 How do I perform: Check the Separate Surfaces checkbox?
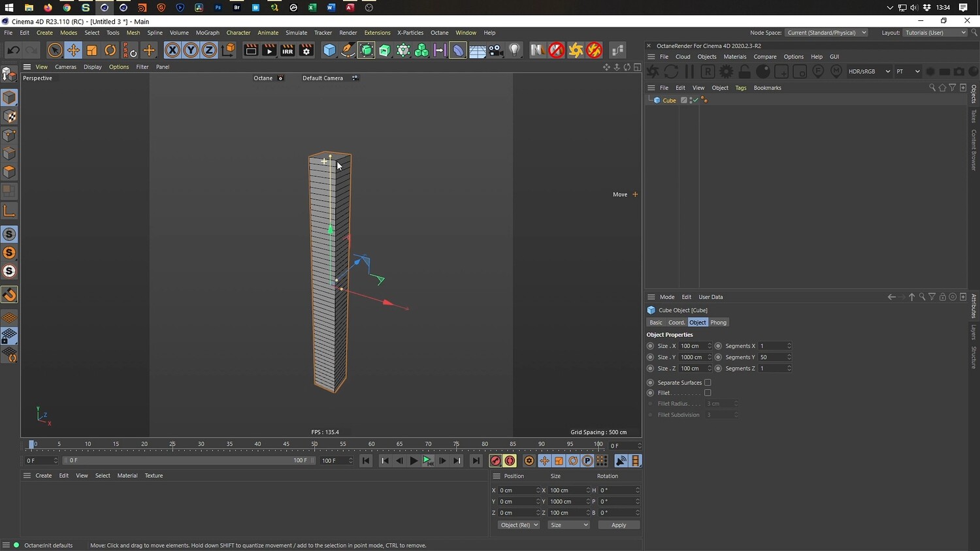point(708,383)
